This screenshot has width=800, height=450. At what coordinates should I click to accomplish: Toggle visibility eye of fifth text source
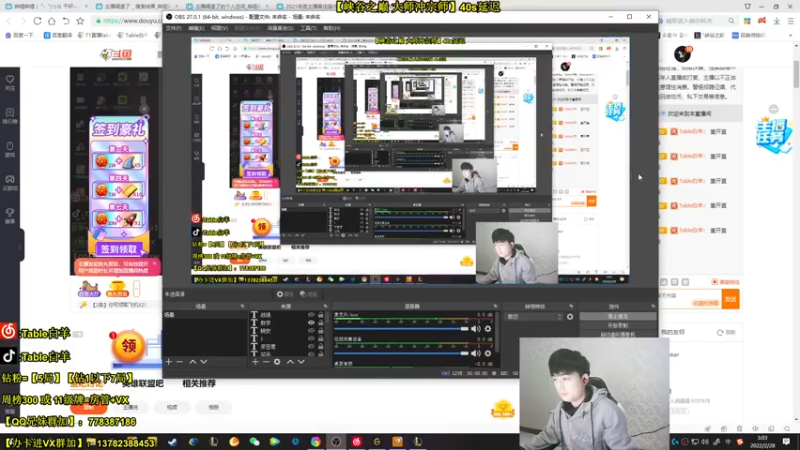click(x=311, y=346)
